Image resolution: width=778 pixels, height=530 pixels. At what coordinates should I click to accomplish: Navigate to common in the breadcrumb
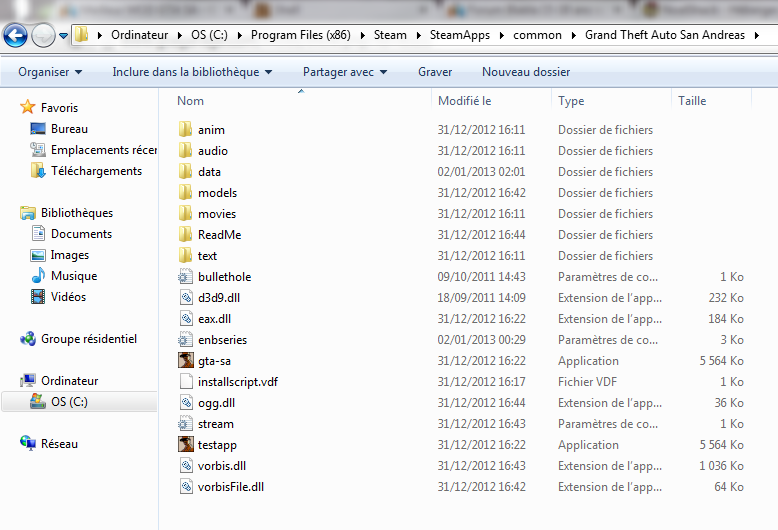pyautogui.click(x=537, y=35)
